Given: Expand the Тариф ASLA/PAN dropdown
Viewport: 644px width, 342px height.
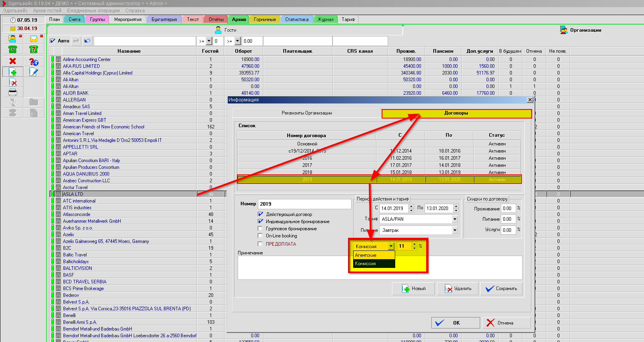Looking at the screenshot, I should coord(455,219).
